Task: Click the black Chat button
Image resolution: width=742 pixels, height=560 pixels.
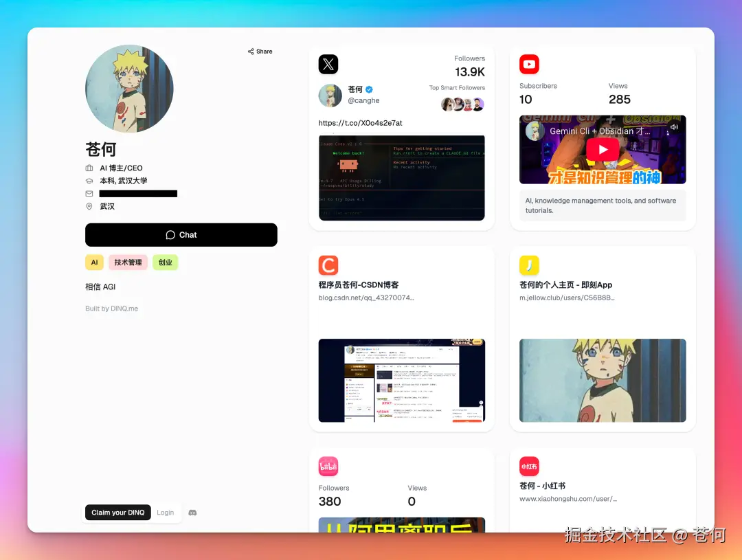Action: pos(181,235)
